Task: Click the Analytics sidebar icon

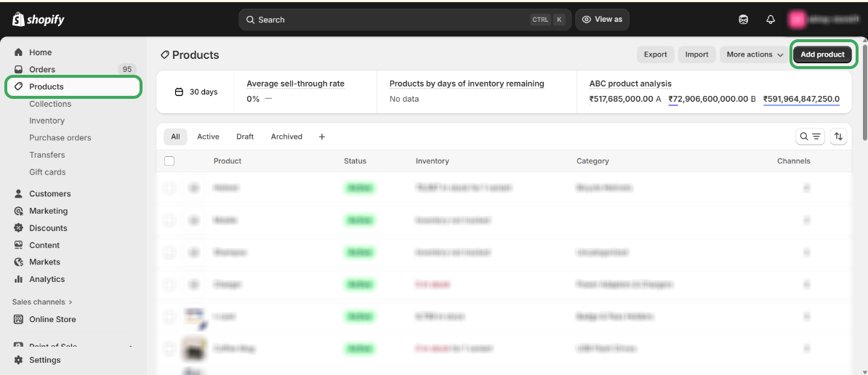Action: pos(19,279)
